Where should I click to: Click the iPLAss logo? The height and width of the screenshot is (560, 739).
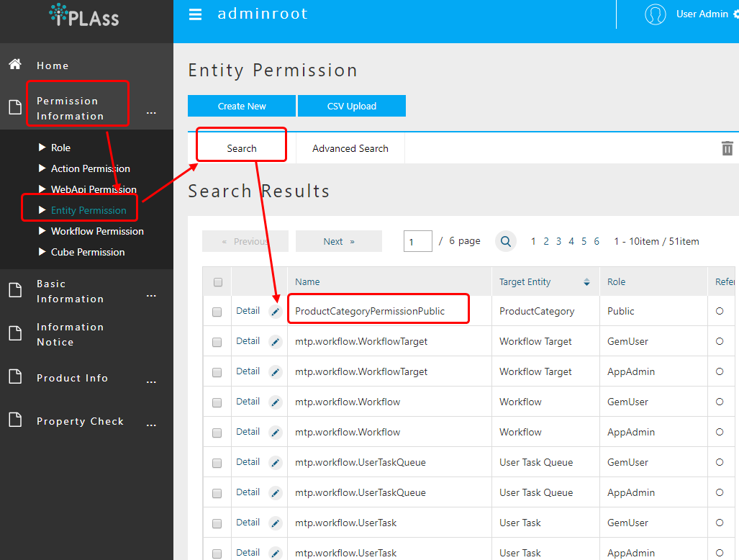point(84,15)
